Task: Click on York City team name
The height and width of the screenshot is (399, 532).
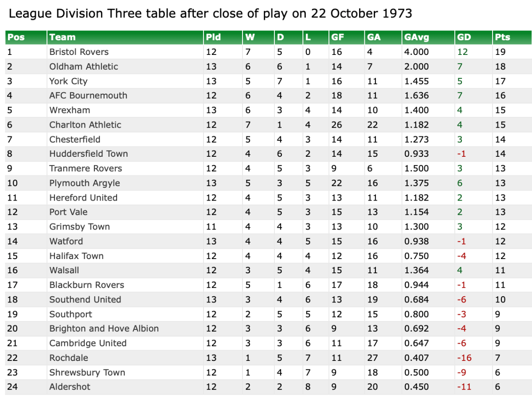Action: [68, 81]
